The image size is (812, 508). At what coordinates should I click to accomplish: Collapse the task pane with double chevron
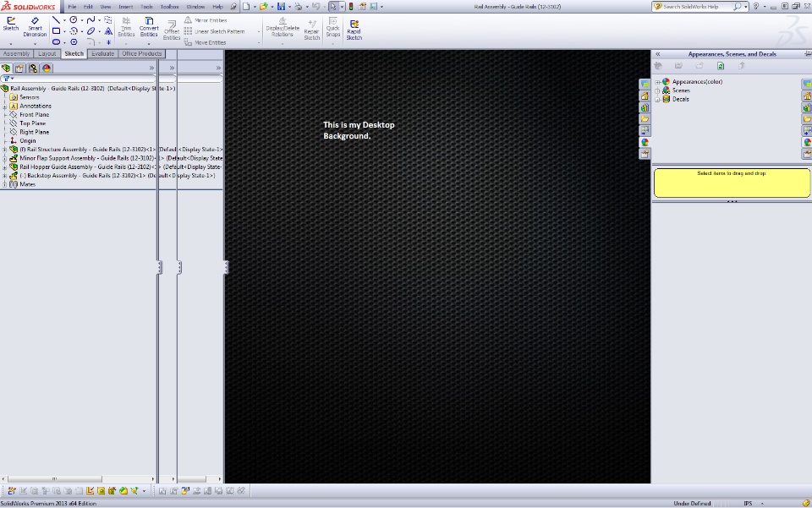click(x=658, y=54)
